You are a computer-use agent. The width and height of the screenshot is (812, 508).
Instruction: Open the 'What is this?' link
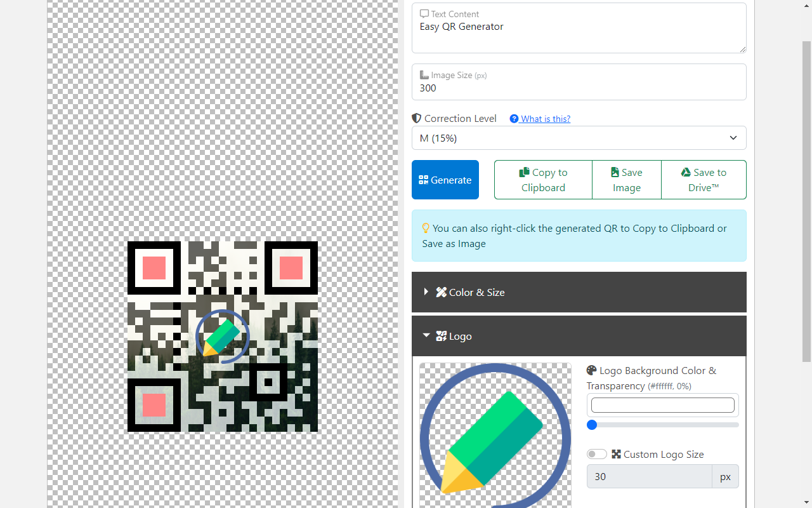click(546, 119)
